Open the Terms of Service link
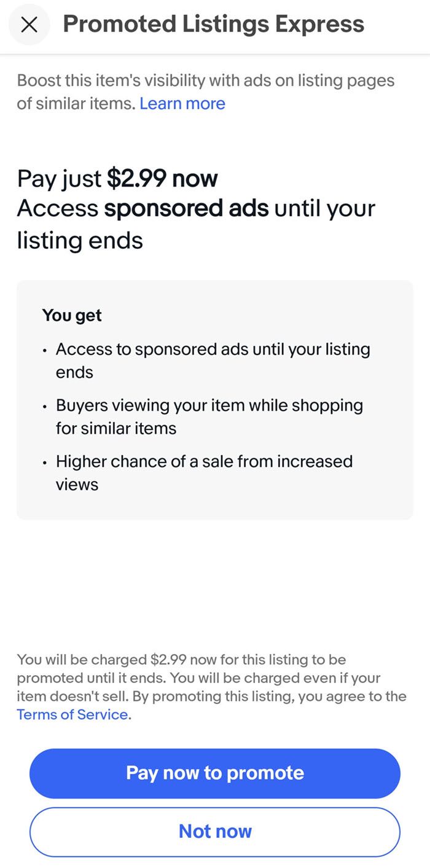 click(72, 714)
